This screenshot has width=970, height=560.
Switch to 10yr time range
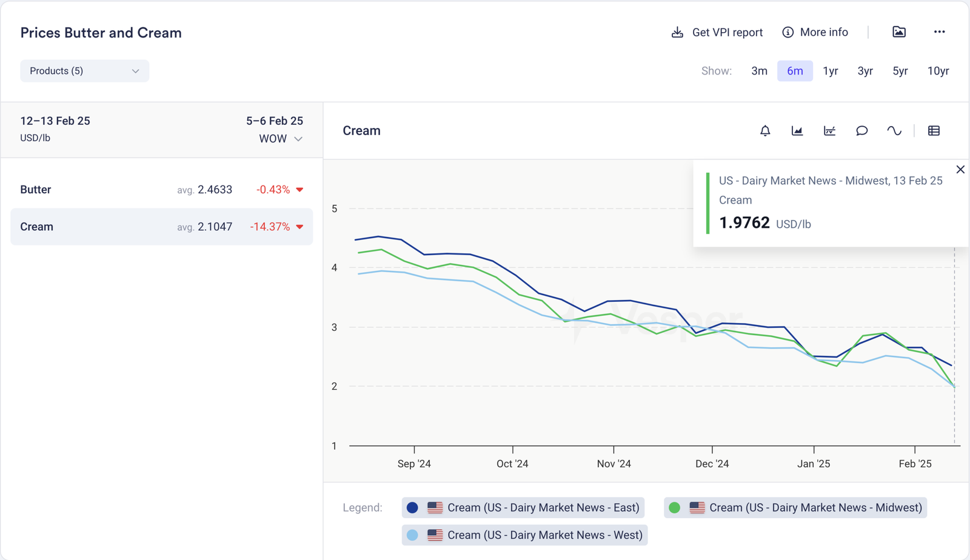tap(938, 71)
